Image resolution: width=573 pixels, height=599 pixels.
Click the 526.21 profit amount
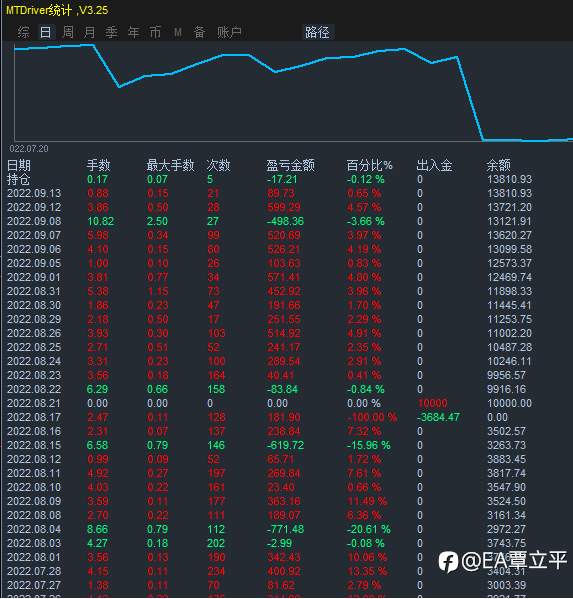coord(284,249)
